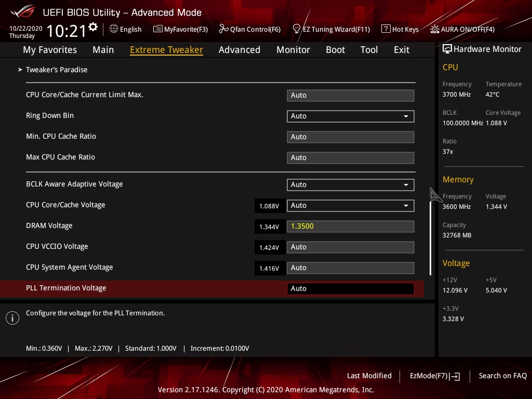Open BCLK Aware Adaptive Voltage dropdown
The height and width of the screenshot is (399, 532).
351,185
